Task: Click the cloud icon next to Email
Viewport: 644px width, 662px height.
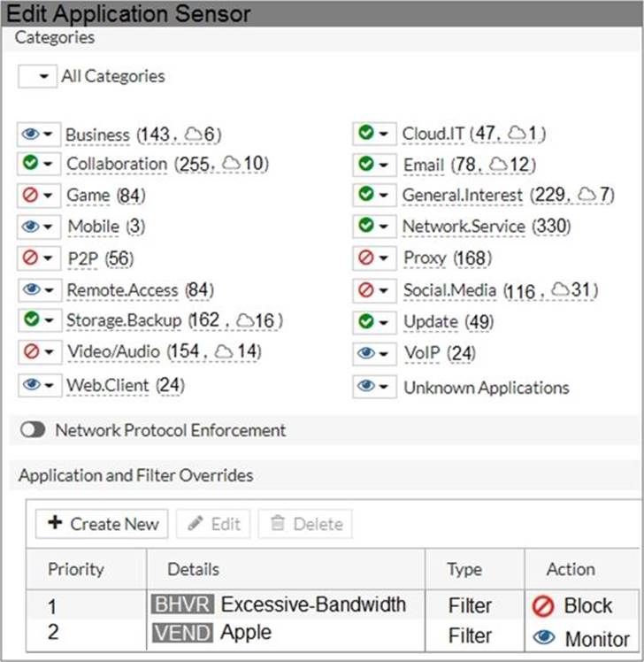Action: pos(498,165)
